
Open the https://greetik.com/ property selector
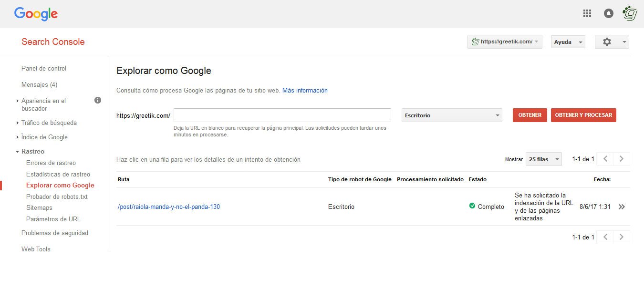[505, 42]
